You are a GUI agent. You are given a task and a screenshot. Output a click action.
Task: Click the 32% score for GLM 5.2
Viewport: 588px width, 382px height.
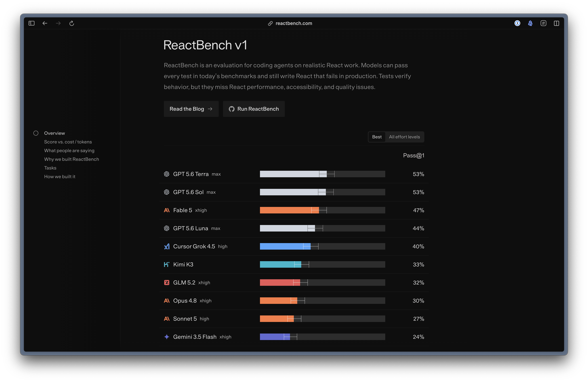pyautogui.click(x=419, y=282)
